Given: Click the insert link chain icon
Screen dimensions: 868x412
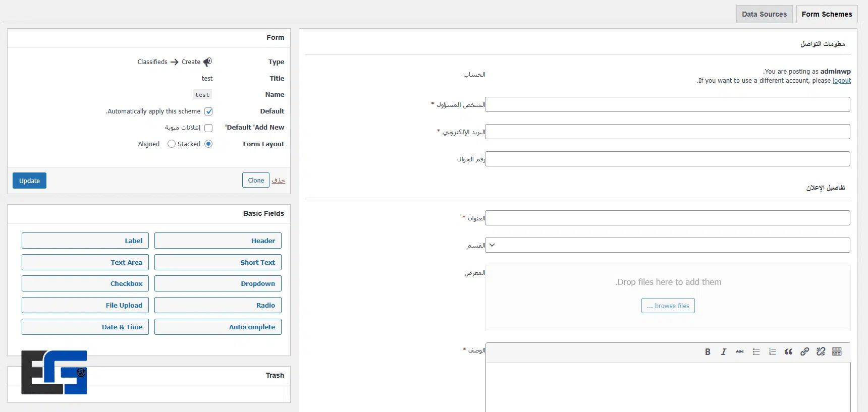Looking at the screenshot, I should (804, 352).
